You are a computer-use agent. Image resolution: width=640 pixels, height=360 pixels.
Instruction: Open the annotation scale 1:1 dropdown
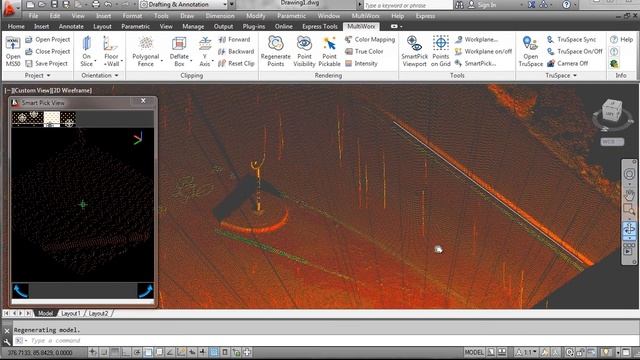coord(528,352)
